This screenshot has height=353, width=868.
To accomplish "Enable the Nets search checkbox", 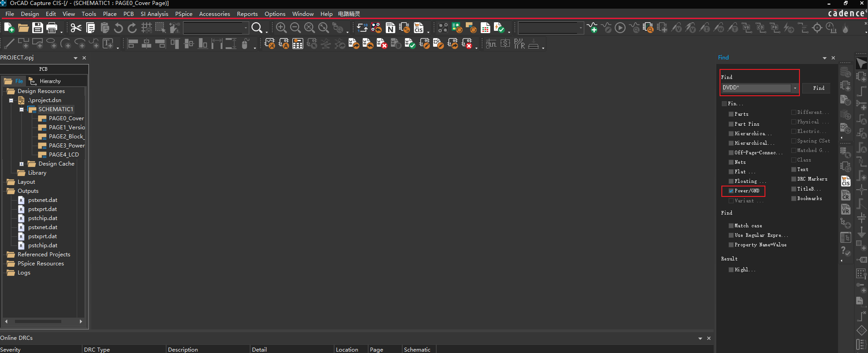I will click(x=731, y=162).
